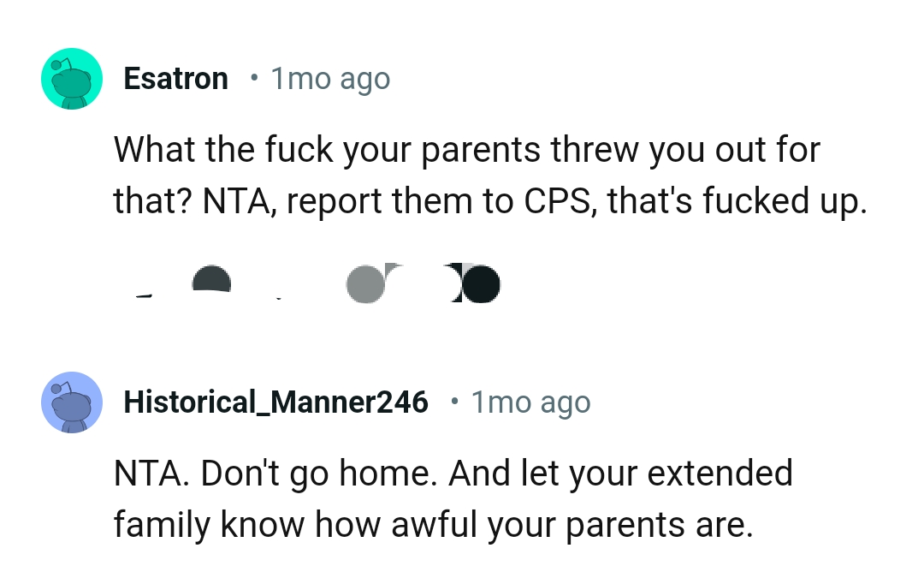The height and width of the screenshot is (572, 924).
Task: Select Esatron's green Snoo avatar
Action: click(x=72, y=78)
